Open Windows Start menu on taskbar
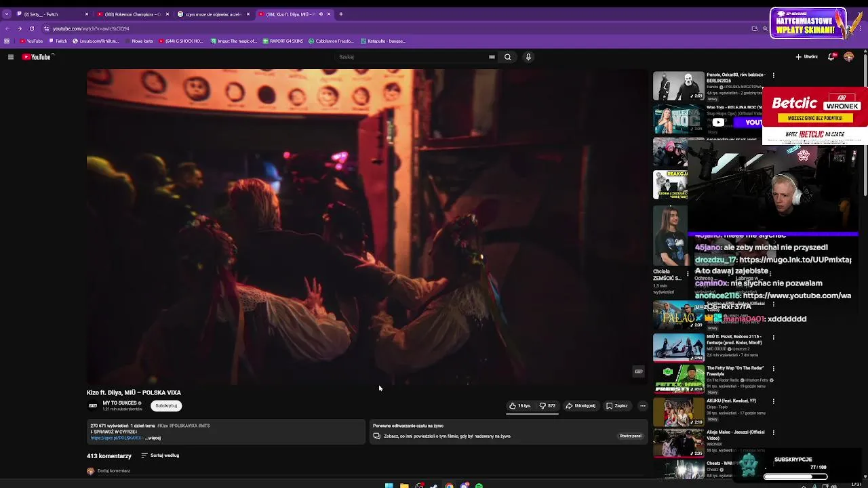This screenshot has width=868, height=488. coord(389,485)
